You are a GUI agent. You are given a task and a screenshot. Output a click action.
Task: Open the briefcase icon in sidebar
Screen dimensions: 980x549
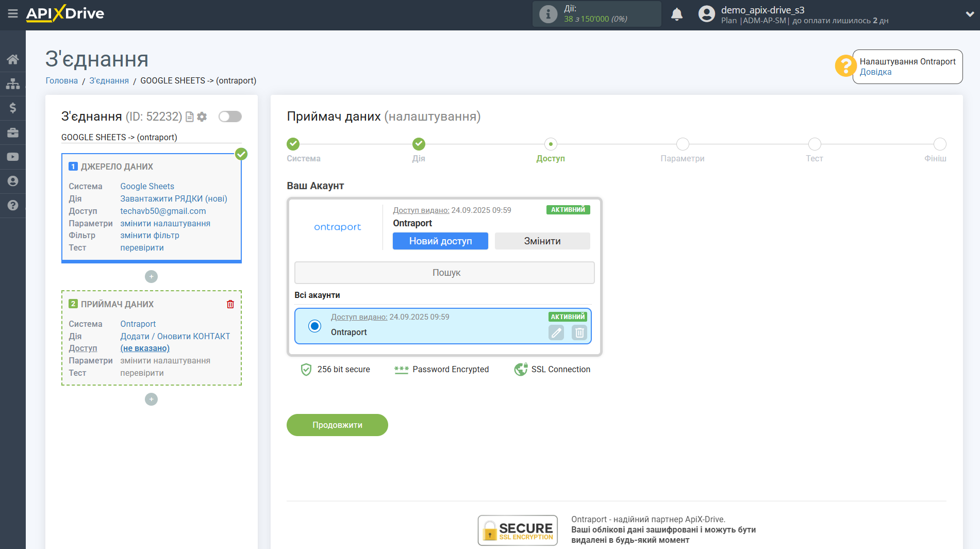tap(12, 132)
